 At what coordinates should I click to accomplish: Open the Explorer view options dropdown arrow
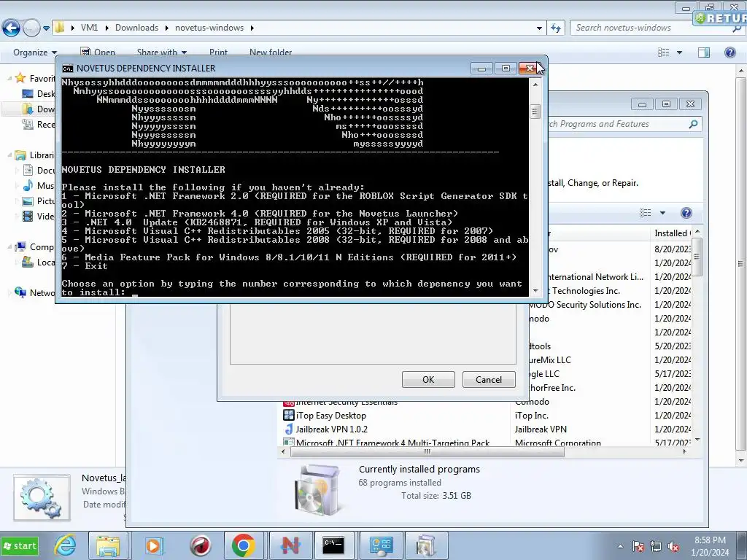click(x=679, y=52)
